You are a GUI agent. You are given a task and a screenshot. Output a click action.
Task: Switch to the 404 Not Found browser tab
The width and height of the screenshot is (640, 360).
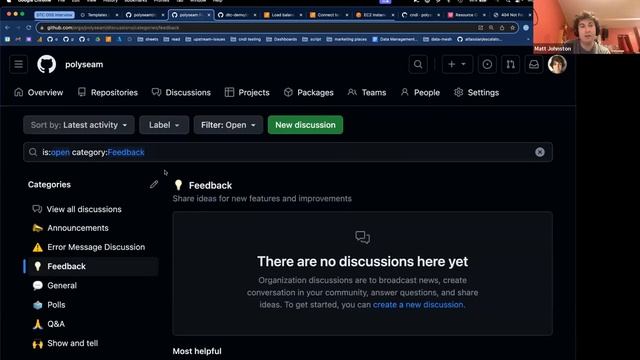(x=512, y=15)
